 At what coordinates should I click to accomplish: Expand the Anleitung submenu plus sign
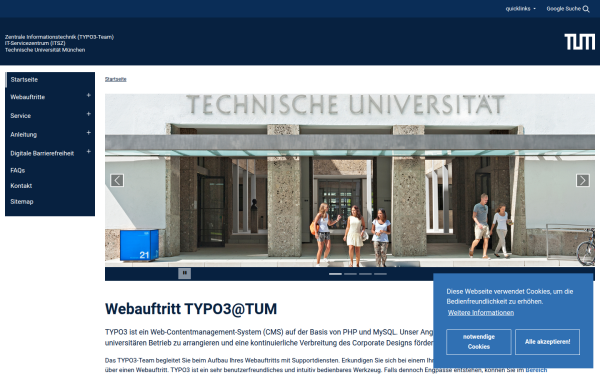tap(88, 133)
